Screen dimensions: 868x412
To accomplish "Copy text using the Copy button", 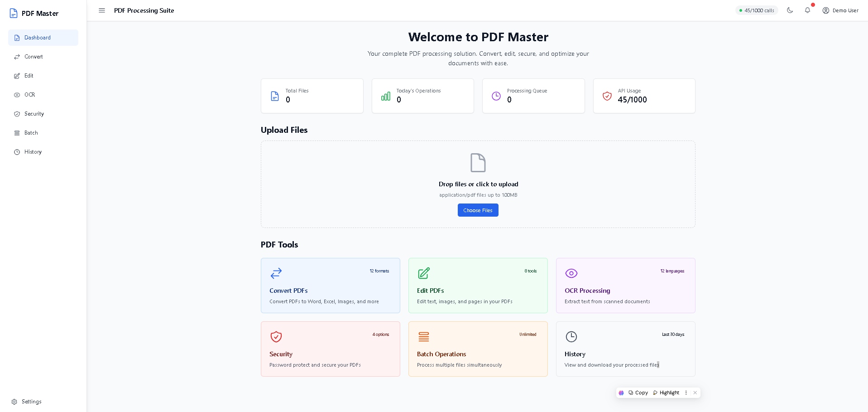I will 638,393.
